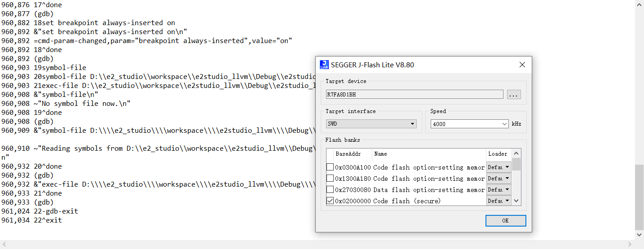
Task: Open the Speed 4000 kHz combo box
Action: tap(469, 124)
